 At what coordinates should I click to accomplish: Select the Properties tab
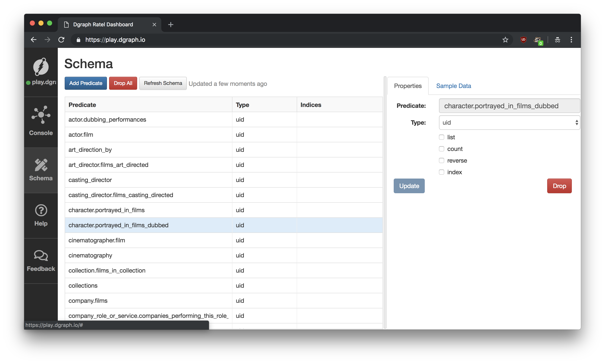pyautogui.click(x=408, y=86)
